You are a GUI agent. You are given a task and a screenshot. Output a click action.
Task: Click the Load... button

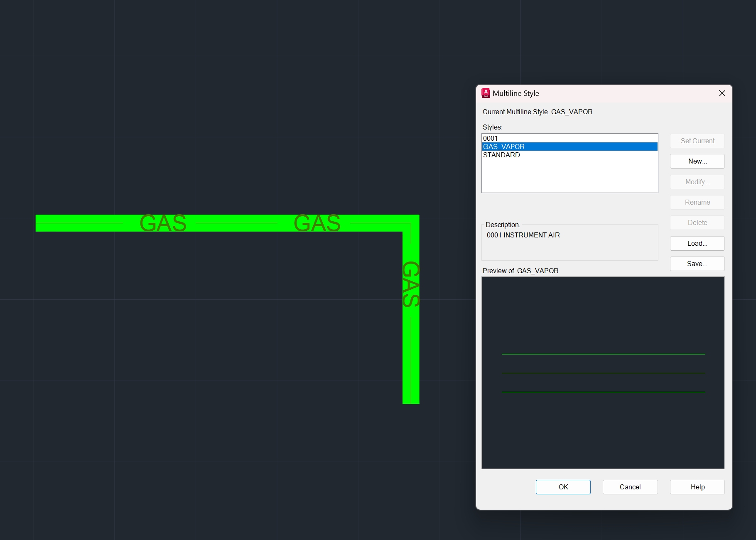click(697, 244)
